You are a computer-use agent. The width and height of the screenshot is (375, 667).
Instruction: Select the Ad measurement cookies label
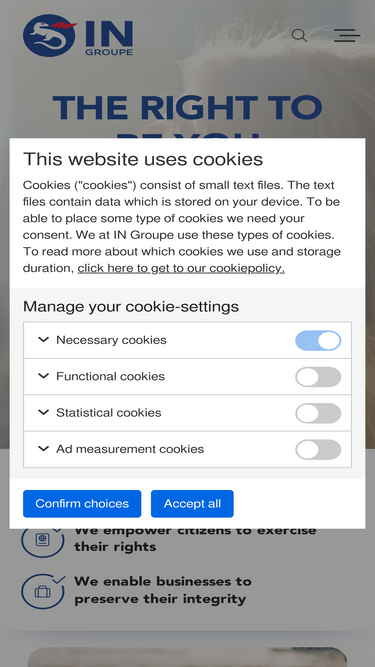coord(130,449)
